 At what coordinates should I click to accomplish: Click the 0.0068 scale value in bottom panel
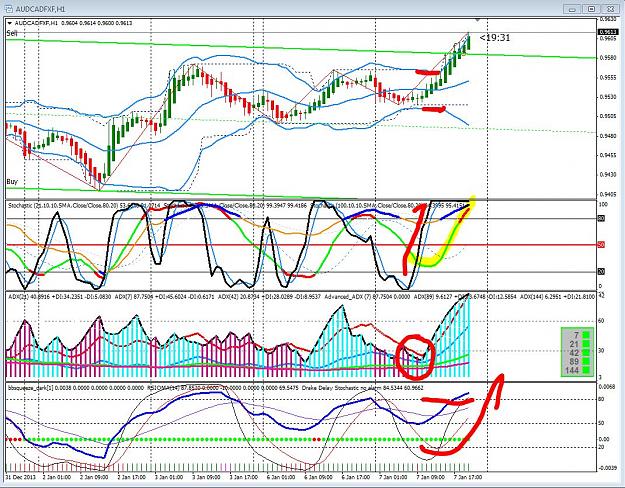pos(607,387)
